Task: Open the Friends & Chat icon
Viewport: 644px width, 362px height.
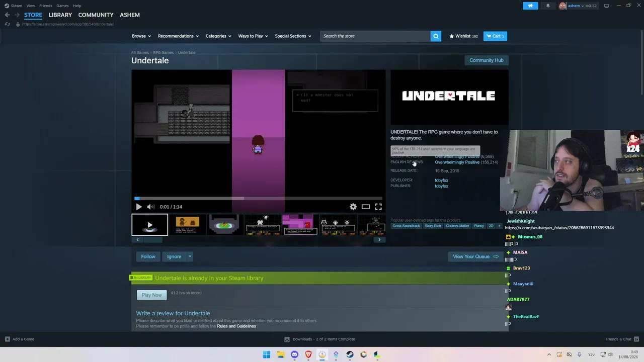Action: (x=636, y=339)
